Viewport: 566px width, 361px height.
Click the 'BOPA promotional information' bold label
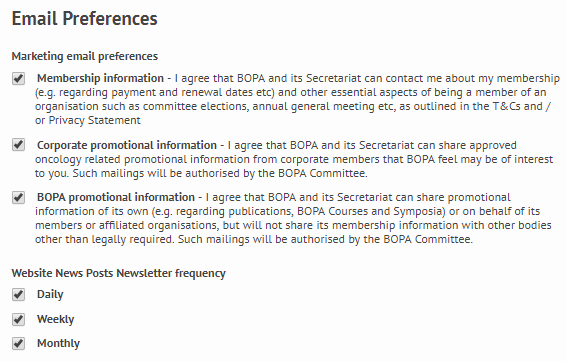tap(116, 197)
